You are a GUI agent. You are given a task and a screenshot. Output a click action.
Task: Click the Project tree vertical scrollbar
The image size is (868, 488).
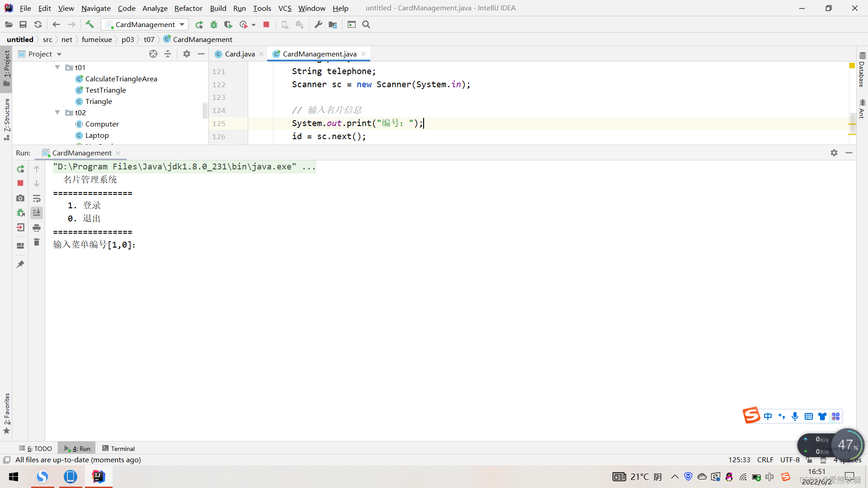205,111
